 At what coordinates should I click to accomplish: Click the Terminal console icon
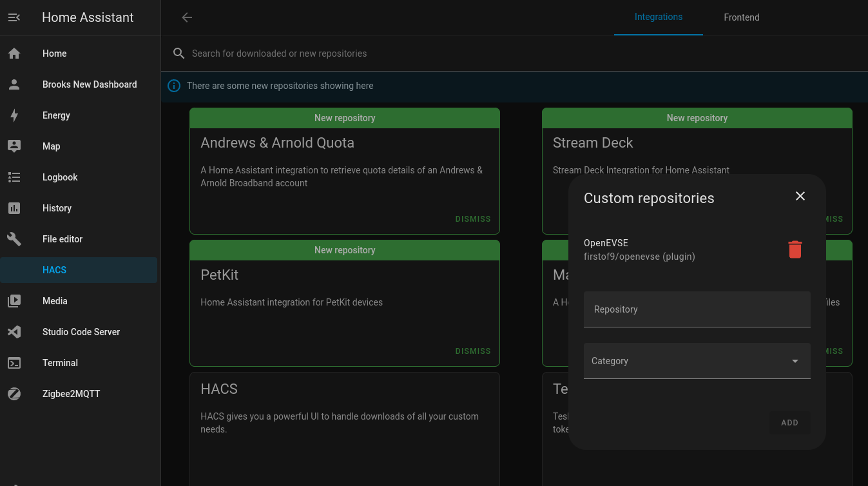point(14,363)
